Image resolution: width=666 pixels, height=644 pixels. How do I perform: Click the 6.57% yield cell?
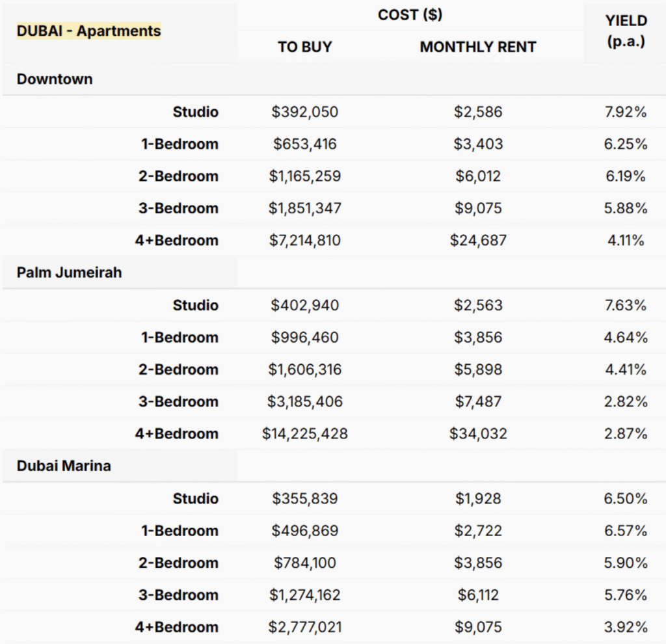point(626,531)
